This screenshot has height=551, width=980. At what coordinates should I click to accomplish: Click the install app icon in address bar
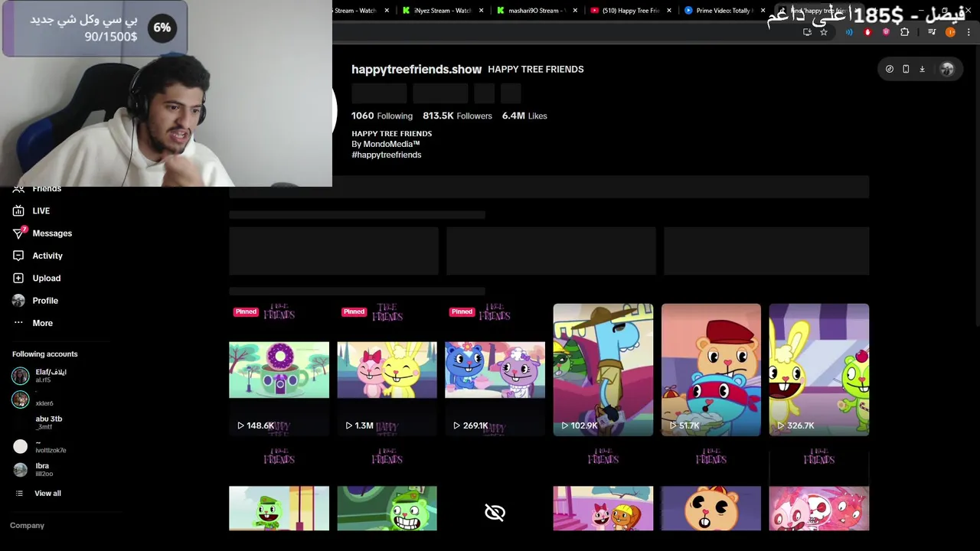click(x=807, y=32)
